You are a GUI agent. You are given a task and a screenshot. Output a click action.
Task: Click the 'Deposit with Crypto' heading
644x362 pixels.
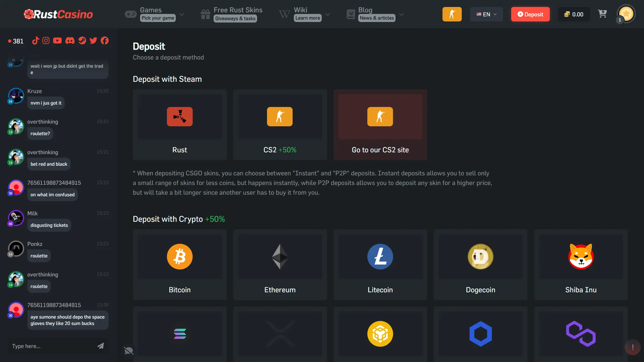click(x=179, y=219)
